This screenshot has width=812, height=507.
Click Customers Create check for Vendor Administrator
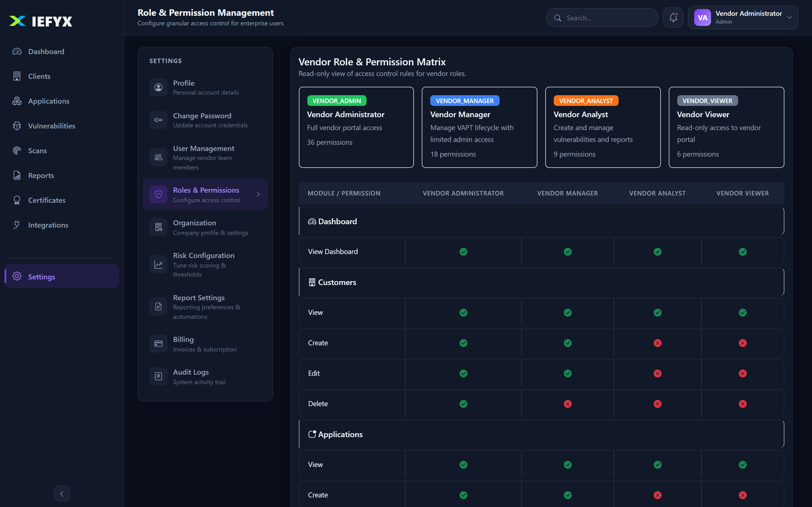pyautogui.click(x=464, y=343)
